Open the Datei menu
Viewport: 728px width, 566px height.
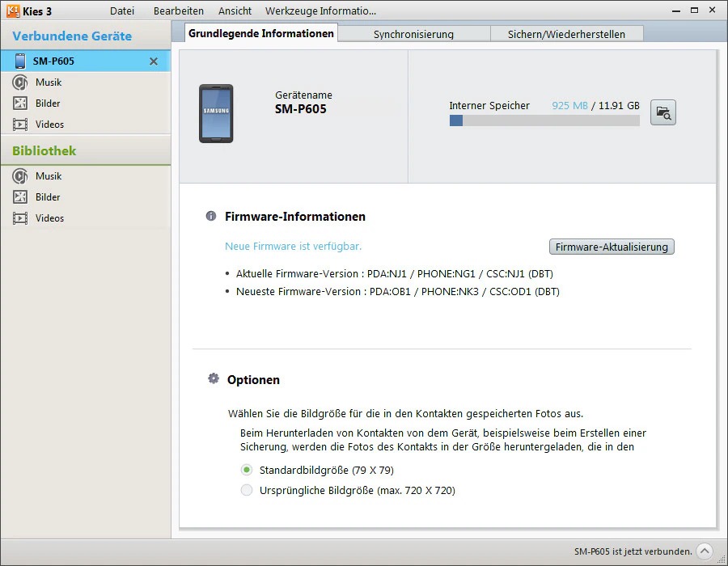122,11
